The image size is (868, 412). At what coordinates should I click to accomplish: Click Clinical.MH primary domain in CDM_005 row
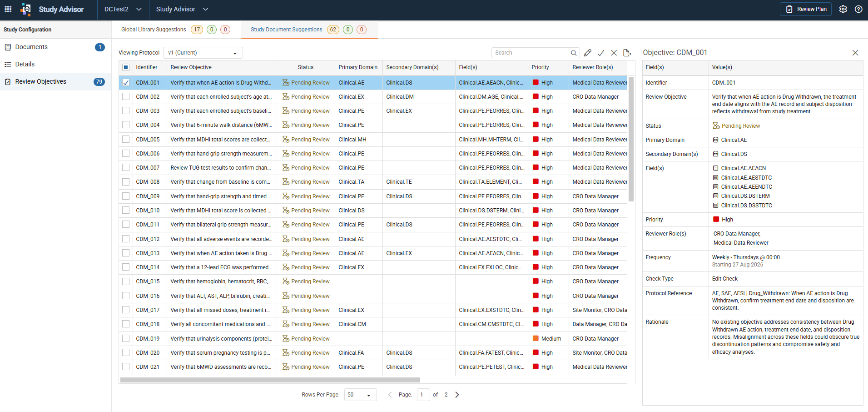[352, 140]
